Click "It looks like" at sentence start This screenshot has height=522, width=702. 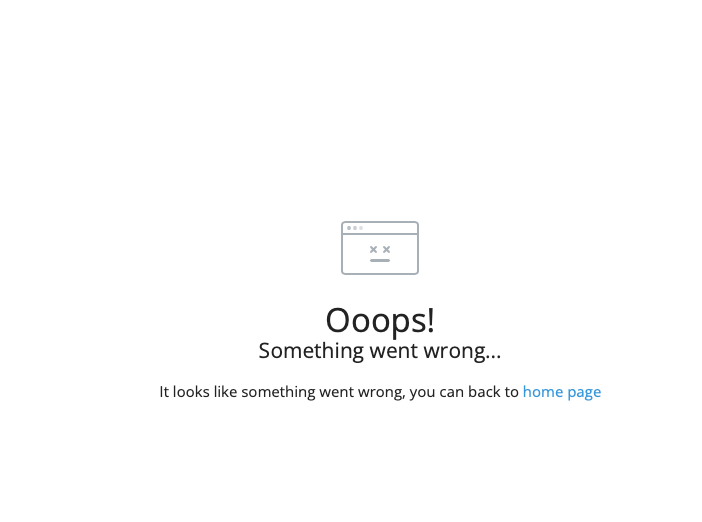[x=198, y=391]
